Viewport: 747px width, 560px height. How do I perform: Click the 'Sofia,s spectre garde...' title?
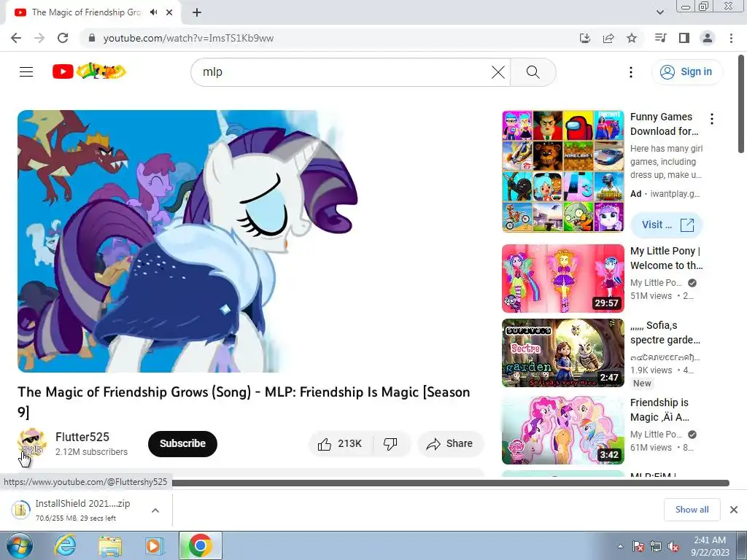point(665,332)
